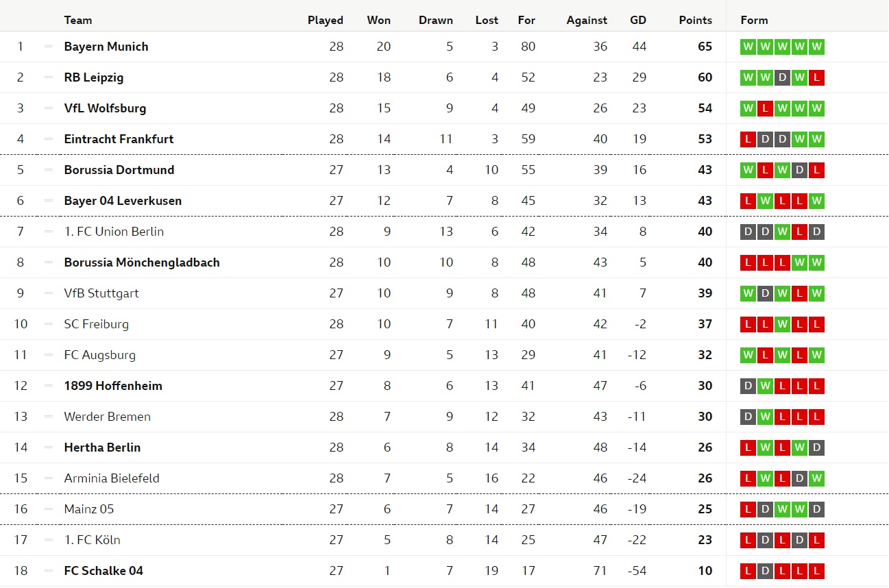The image size is (889, 588).
Task: Open the Bayern Munich team link
Action: click(106, 47)
